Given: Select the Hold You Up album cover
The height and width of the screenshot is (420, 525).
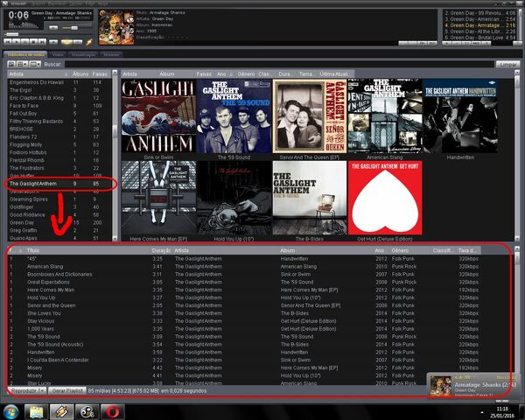Looking at the screenshot, I should click(x=234, y=198).
